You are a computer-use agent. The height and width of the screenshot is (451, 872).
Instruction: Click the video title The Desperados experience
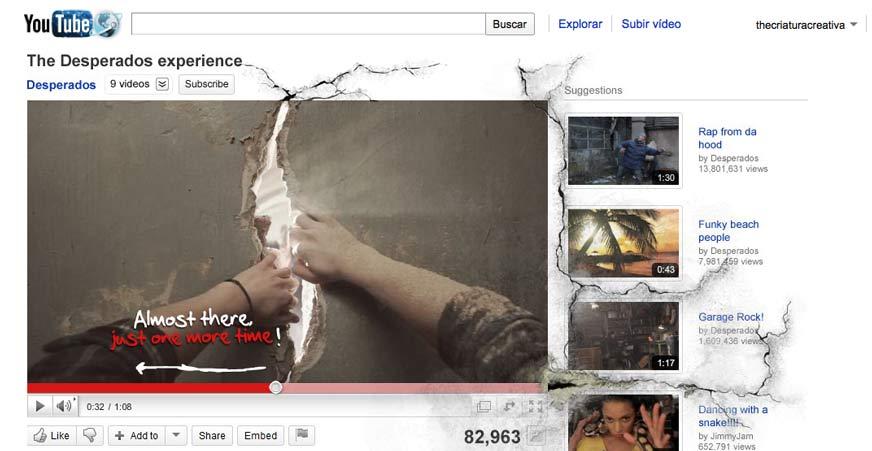coord(135,61)
